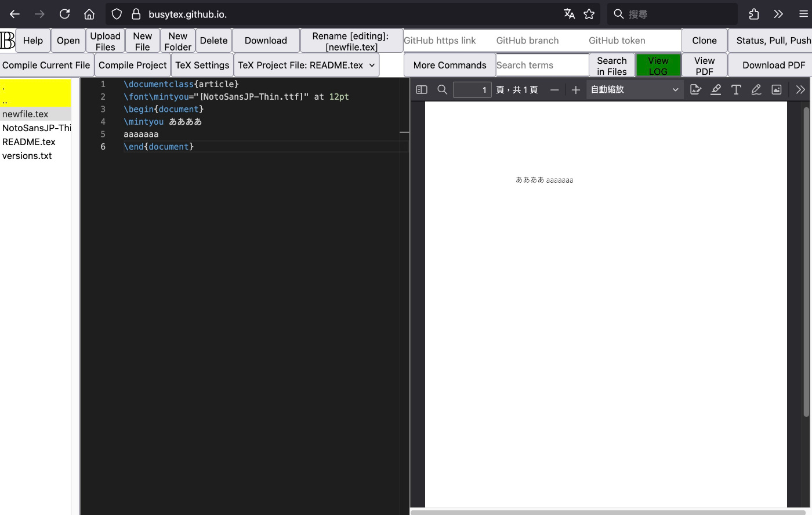
Task: Select versions.txt in file list
Action: tap(35, 155)
